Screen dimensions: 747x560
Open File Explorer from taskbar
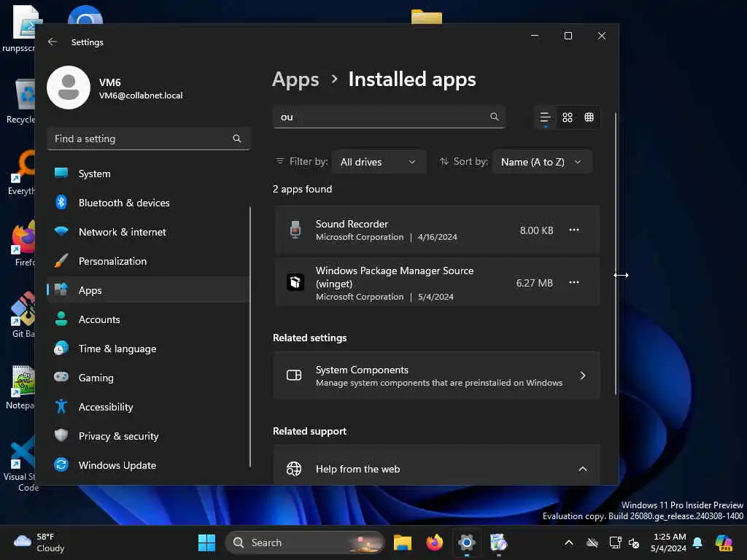[x=403, y=542]
